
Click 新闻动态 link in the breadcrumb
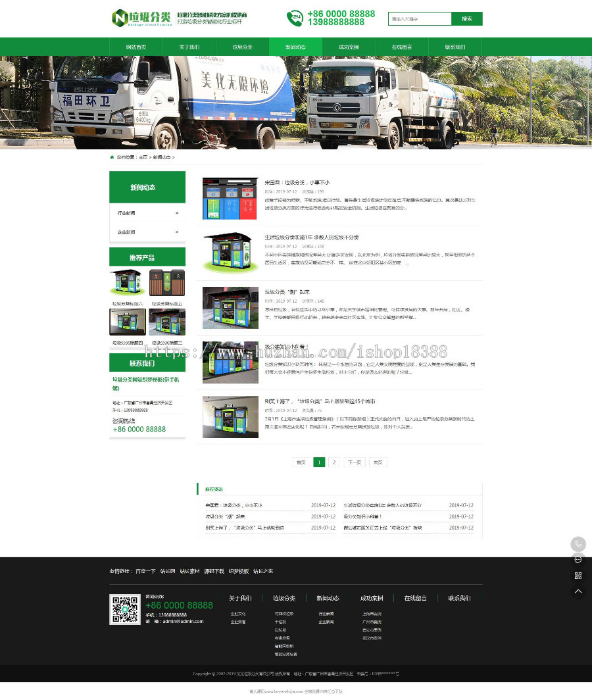tap(162, 158)
